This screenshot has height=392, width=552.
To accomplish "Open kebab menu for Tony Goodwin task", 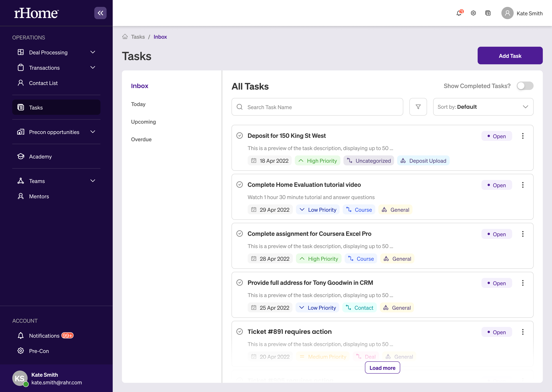I will tap(522, 283).
